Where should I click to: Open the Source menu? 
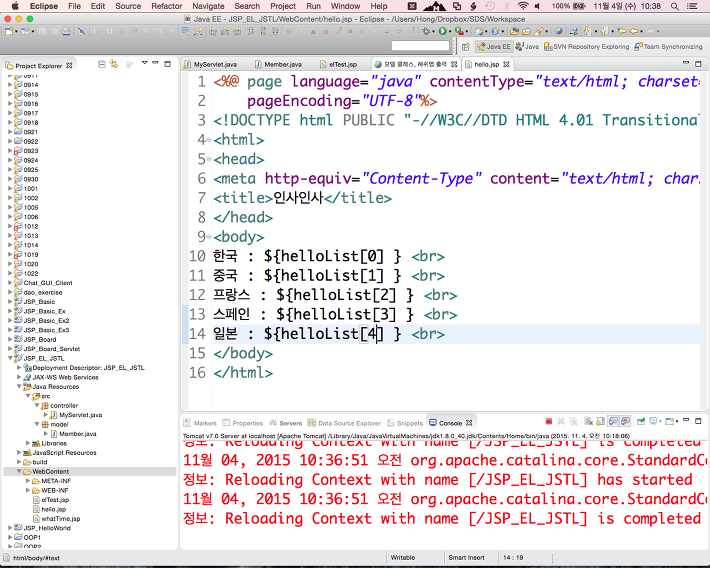(128, 6)
